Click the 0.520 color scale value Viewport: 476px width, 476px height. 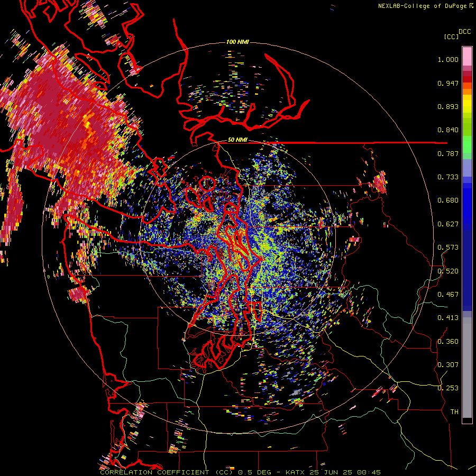448,271
